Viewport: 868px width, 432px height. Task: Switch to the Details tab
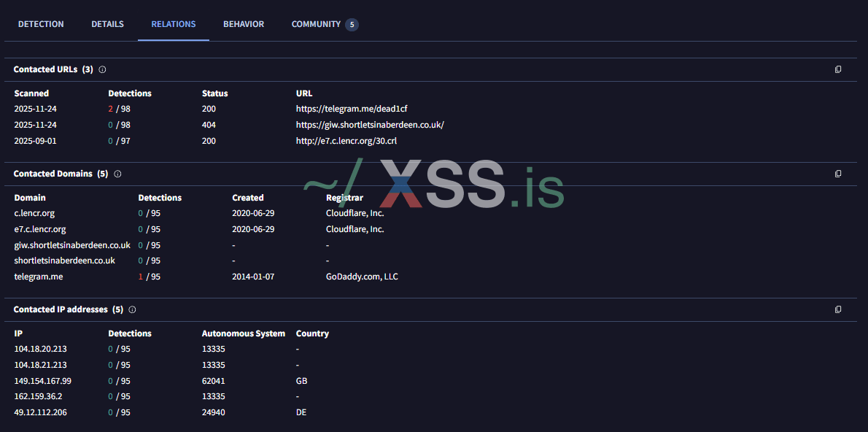(107, 24)
